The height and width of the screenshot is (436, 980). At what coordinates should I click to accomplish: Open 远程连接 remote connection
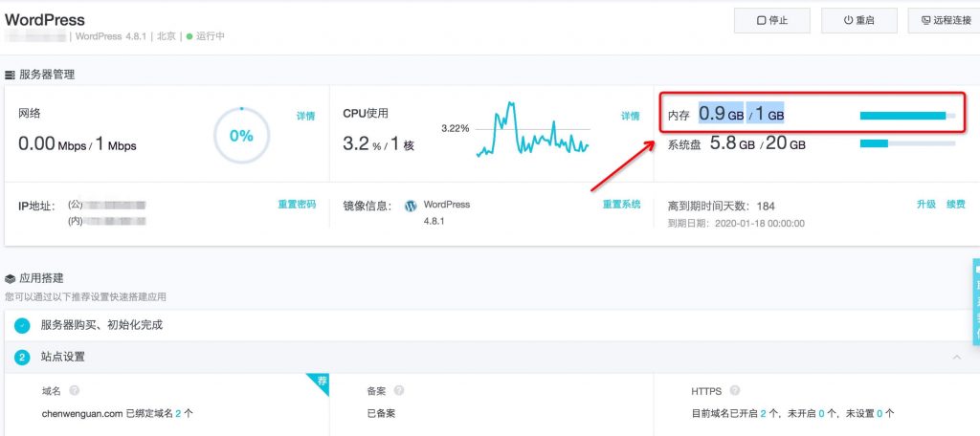(946, 21)
